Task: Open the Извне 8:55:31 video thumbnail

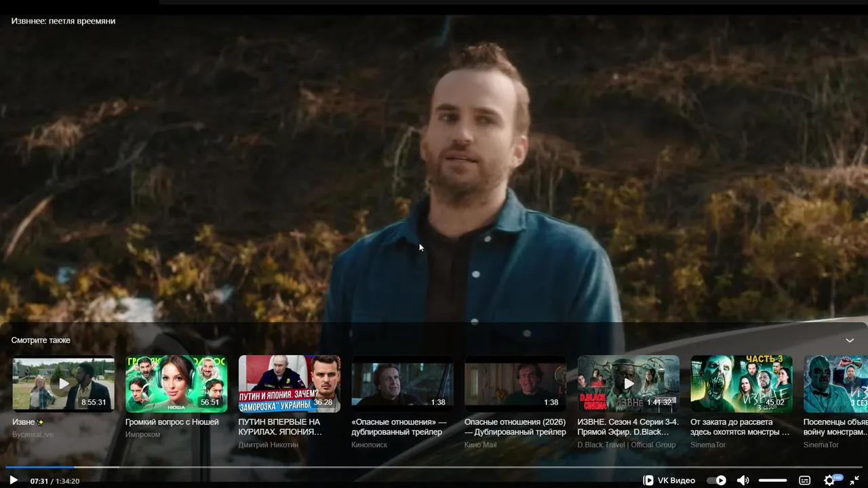Action: click(64, 384)
